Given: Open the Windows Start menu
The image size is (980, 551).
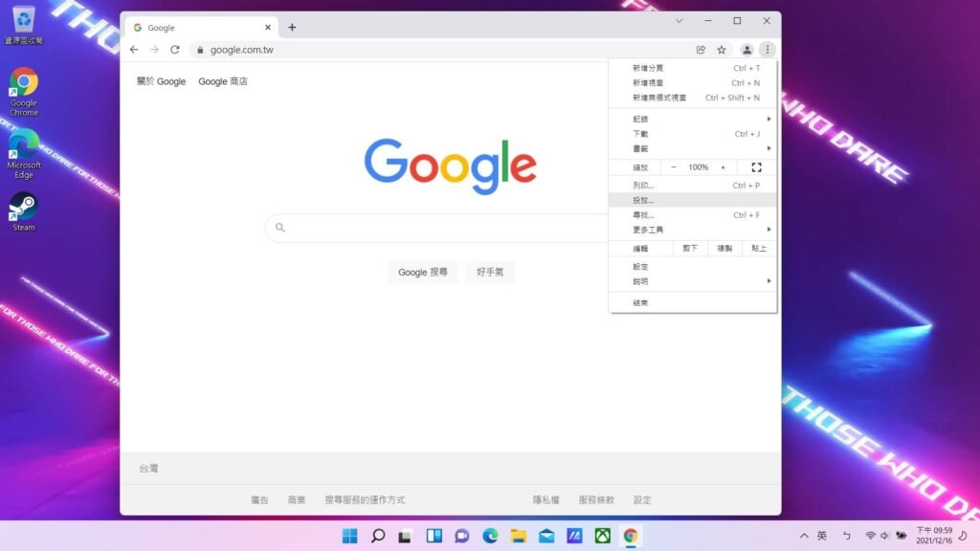Looking at the screenshot, I should tap(350, 536).
